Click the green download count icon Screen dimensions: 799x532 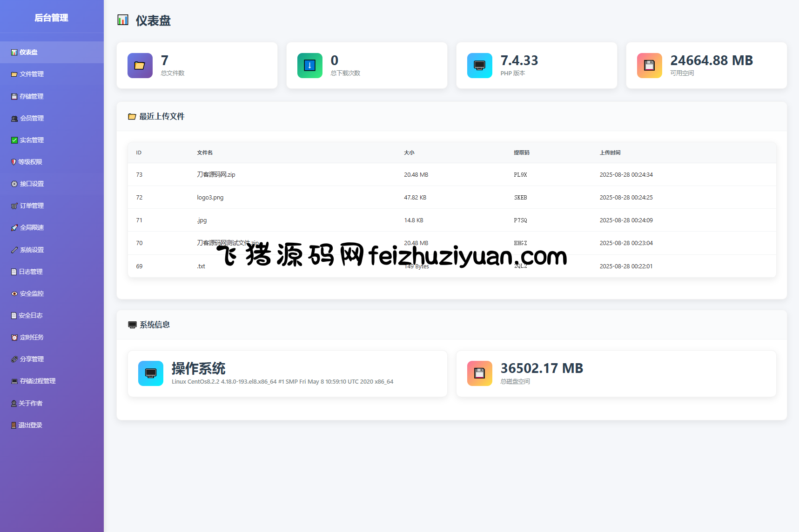coord(309,66)
